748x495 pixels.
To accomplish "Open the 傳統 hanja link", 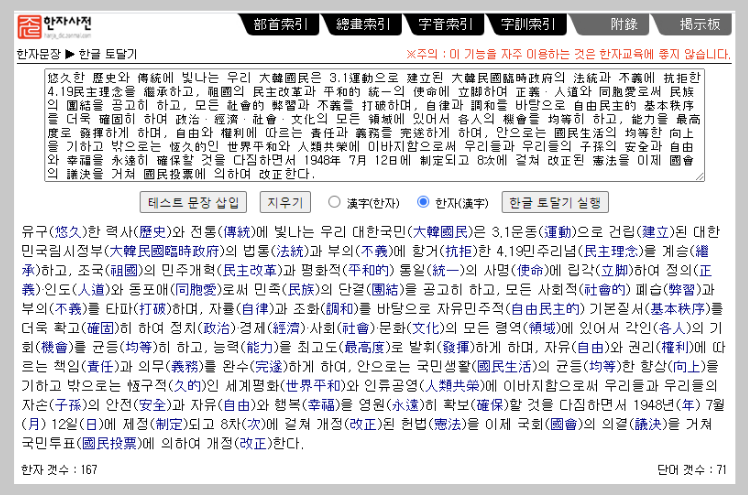I will click(237, 232).
